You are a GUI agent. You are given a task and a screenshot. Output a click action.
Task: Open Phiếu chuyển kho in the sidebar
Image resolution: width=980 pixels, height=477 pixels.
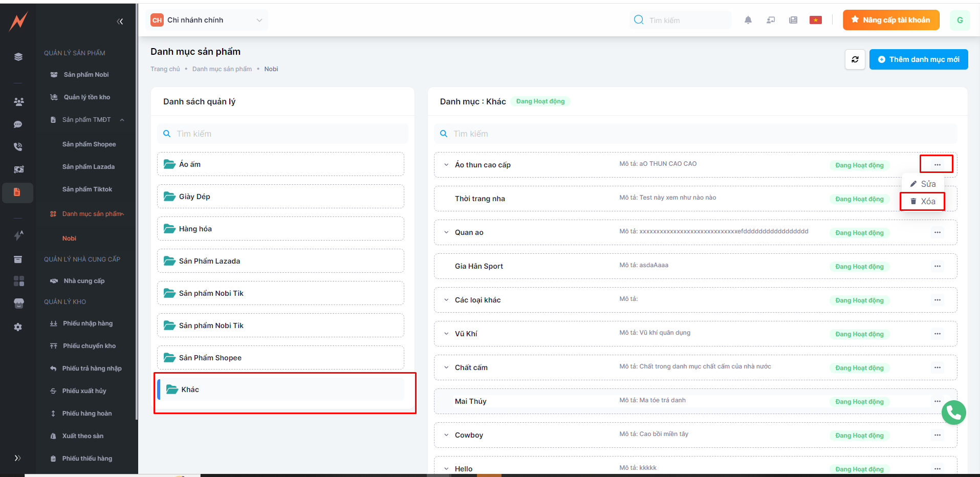coord(89,346)
